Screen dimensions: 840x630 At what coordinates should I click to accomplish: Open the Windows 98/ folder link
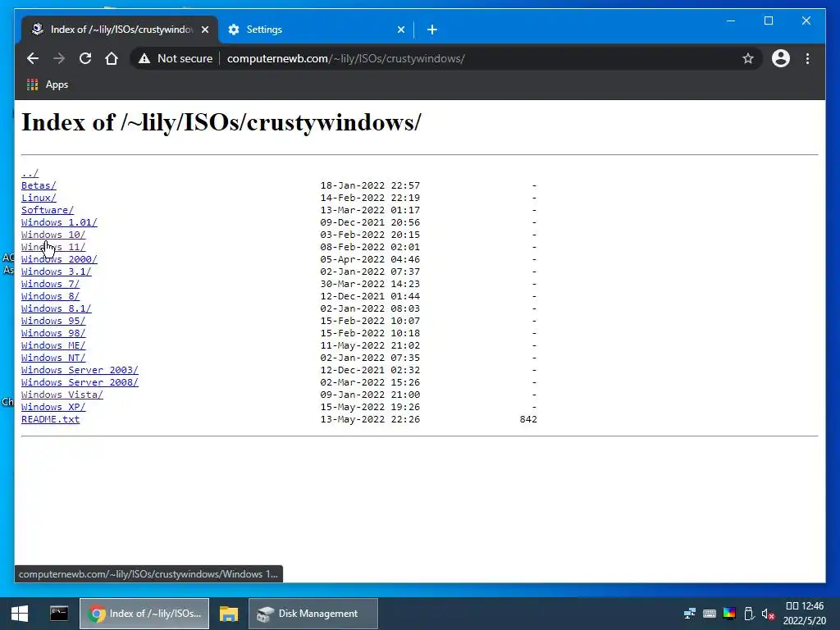coord(53,333)
